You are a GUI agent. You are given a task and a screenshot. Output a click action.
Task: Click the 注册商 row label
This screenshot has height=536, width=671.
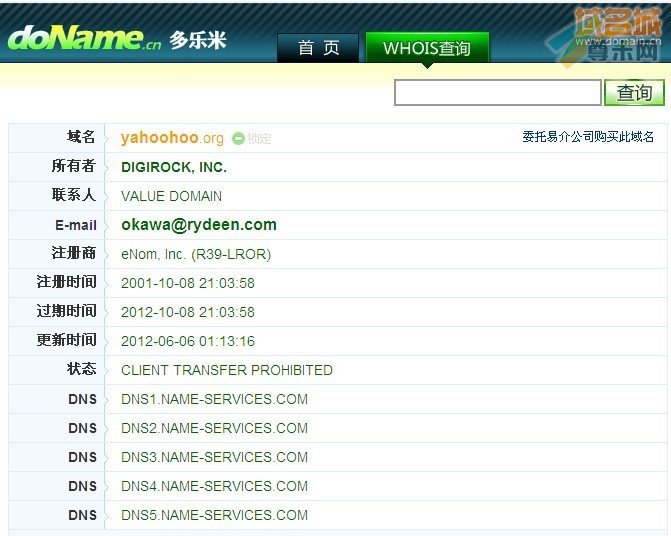(x=74, y=253)
